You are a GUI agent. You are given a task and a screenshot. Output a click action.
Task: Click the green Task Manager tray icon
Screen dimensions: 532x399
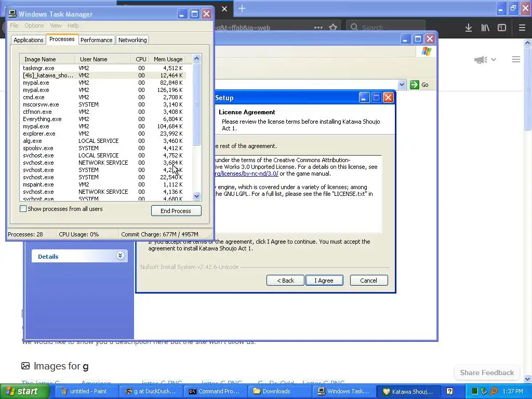pyautogui.click(x=475, y=391)
